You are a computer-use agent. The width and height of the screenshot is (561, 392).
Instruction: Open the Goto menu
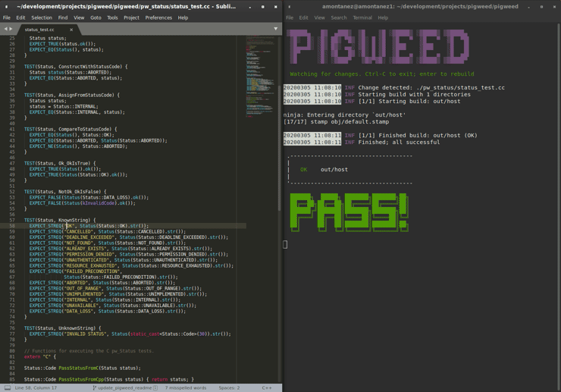[x=96, y=17]
